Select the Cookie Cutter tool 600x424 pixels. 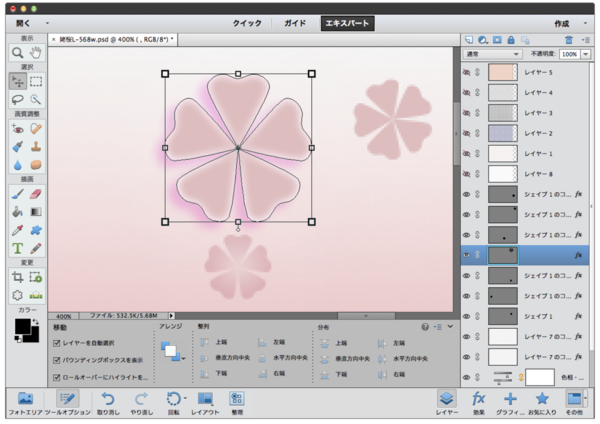point(18,295)
